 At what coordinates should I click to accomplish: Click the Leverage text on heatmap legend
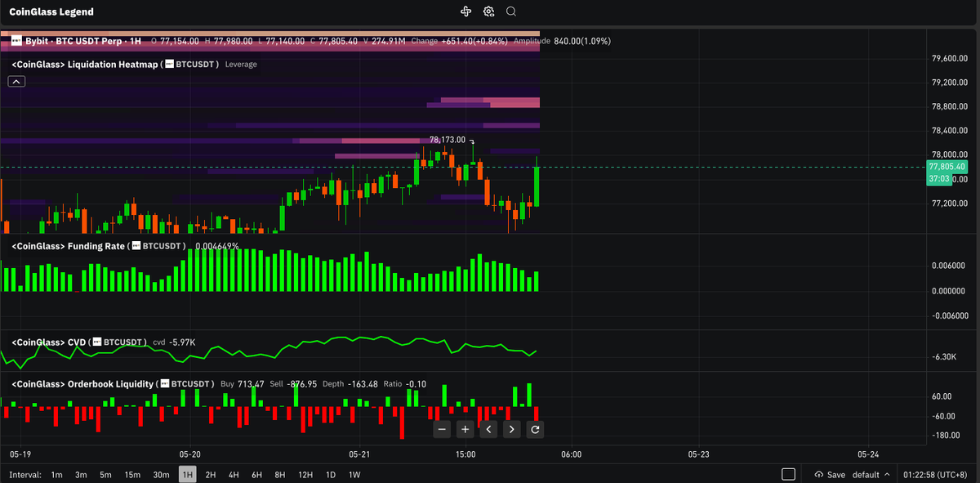coord(241,65)
